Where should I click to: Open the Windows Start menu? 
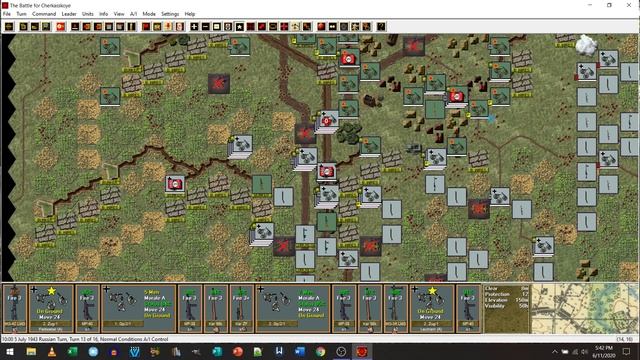click(10, 351)
